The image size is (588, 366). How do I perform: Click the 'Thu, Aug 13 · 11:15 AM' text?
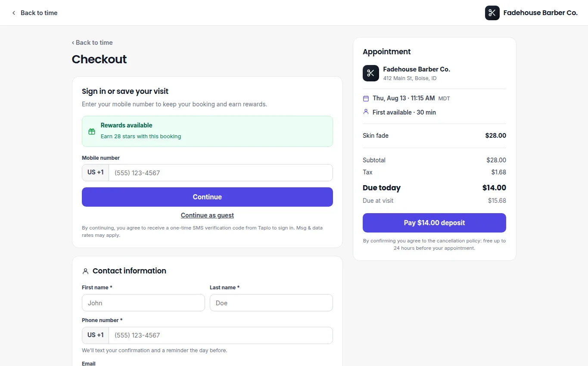(404, 98)
